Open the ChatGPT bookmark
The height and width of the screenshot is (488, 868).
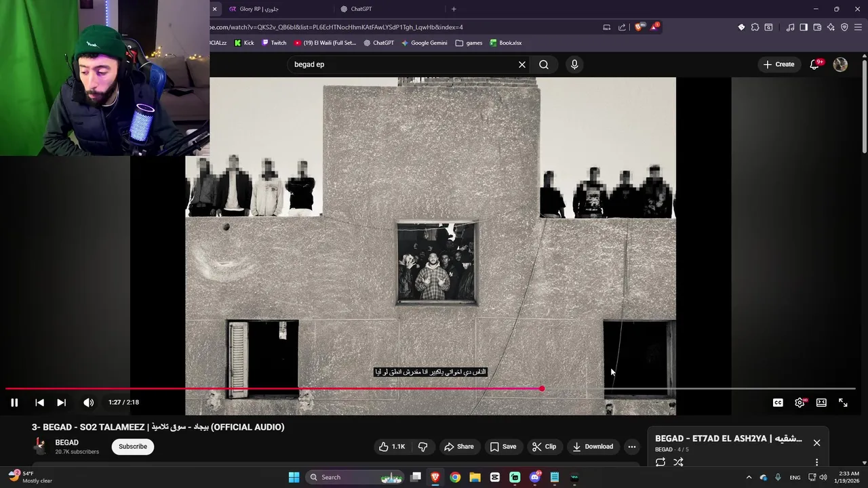(x=378, y=43)
